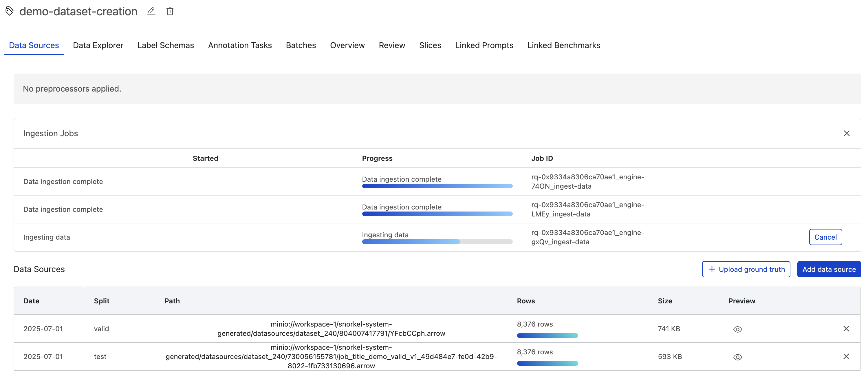Remove the test split data source

846,356
